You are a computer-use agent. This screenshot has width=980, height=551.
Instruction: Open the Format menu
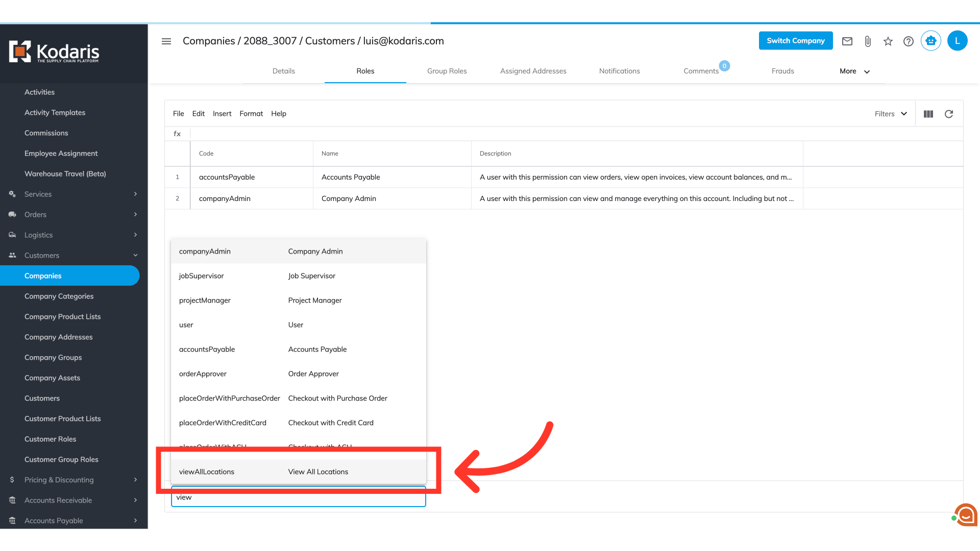[251, 114]
